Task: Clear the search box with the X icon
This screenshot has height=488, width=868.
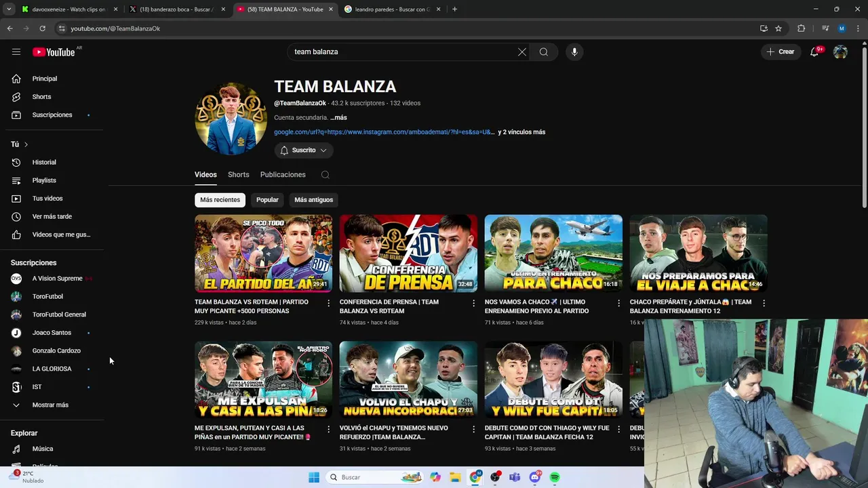Action: point(522,52)
